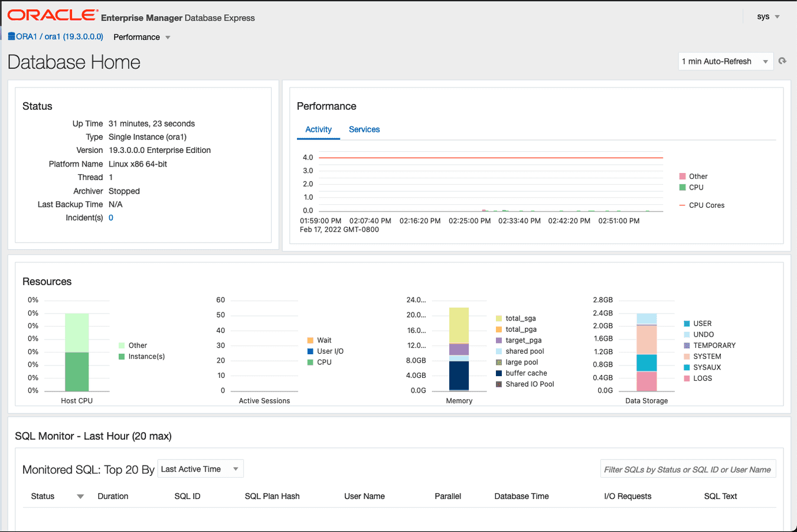Click the I/O Requests column header
This screenshot has height=532, width=797.
tap(628, 497)
